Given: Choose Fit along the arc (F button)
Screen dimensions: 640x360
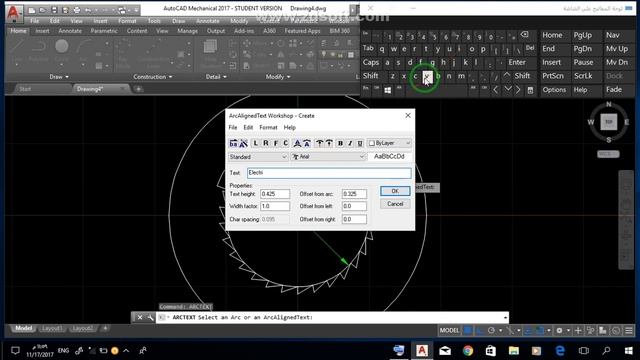Looking at the screenshot, I should point(276,143).
